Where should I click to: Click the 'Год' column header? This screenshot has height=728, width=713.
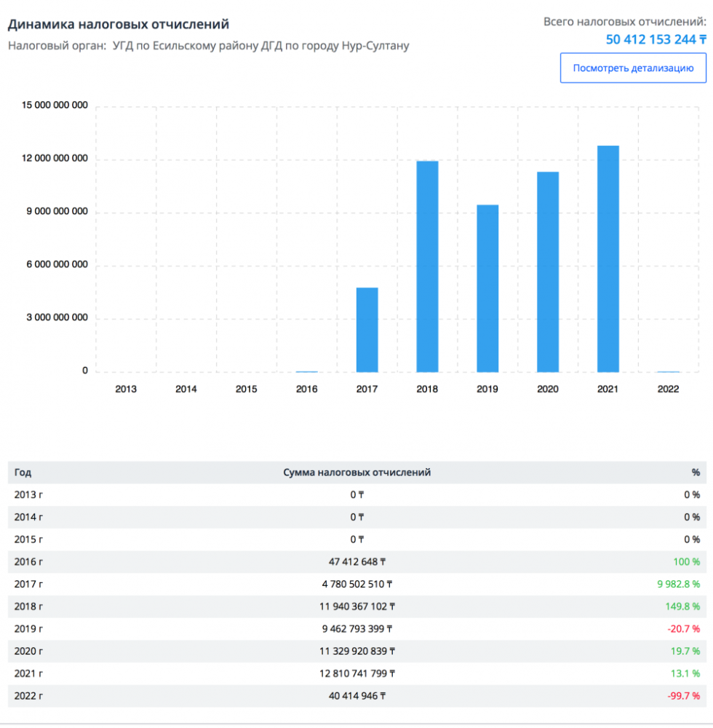(x=23, y=472)
